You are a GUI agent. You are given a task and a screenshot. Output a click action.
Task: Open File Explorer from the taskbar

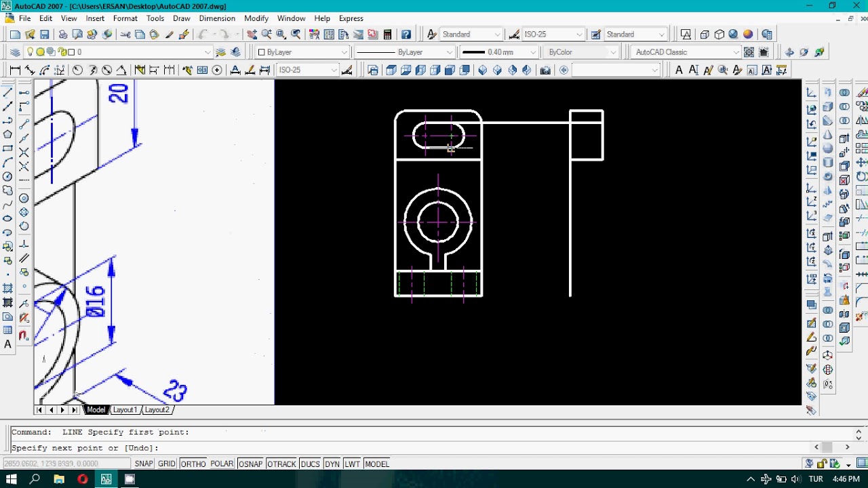(x=58, y=479)
